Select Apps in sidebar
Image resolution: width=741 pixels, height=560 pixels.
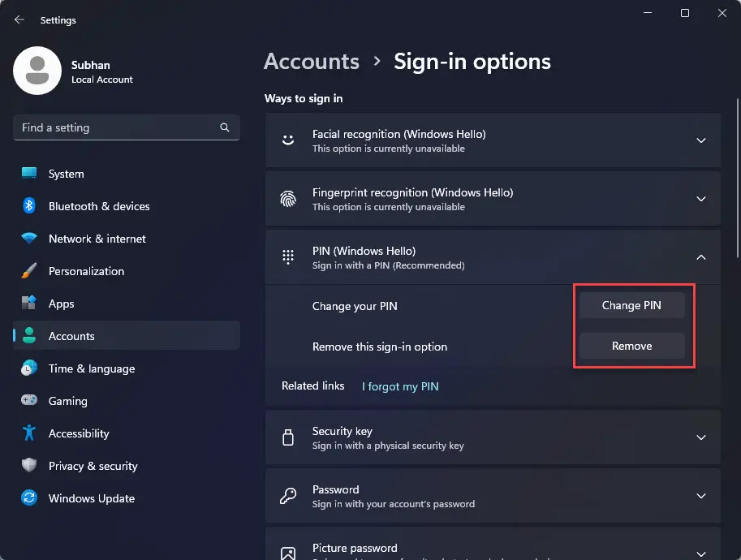point(127,304)
